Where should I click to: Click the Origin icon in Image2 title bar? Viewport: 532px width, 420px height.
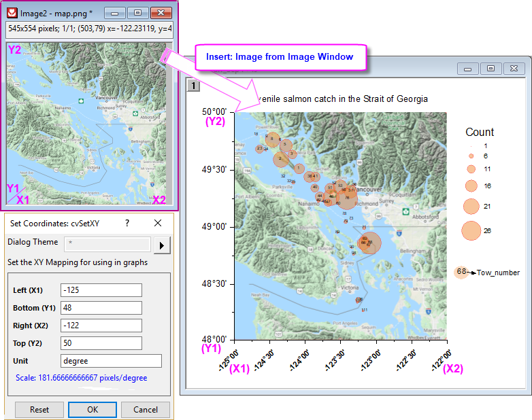click(12, 13)
